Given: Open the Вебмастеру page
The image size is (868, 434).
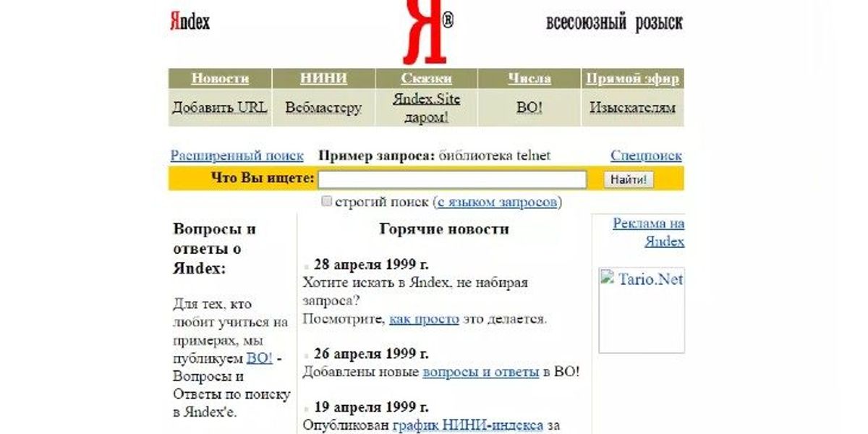Looking at the screenshot, I should coord(323,108).
